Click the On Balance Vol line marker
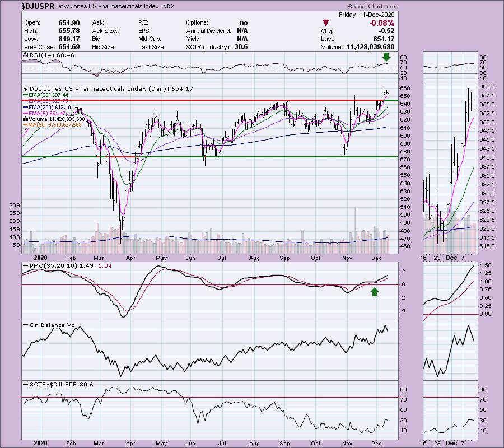Viewport: 504px width, 448px height. coord(25,325)
